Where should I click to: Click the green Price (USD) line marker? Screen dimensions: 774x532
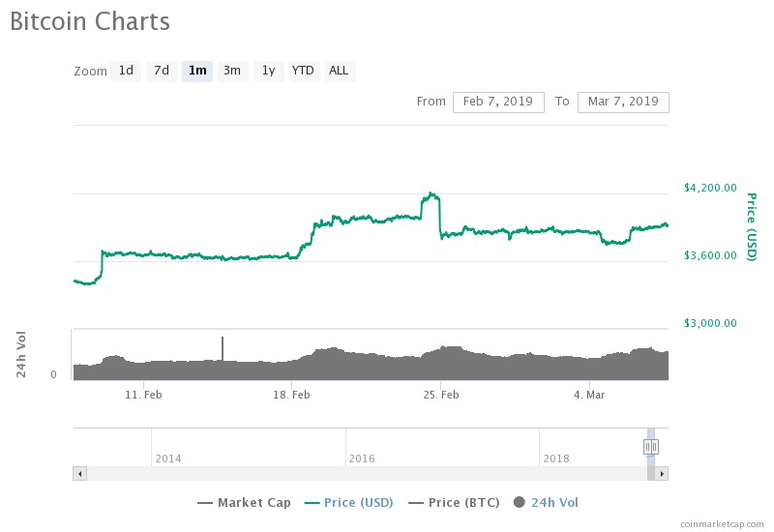click(x=312, y=503)
